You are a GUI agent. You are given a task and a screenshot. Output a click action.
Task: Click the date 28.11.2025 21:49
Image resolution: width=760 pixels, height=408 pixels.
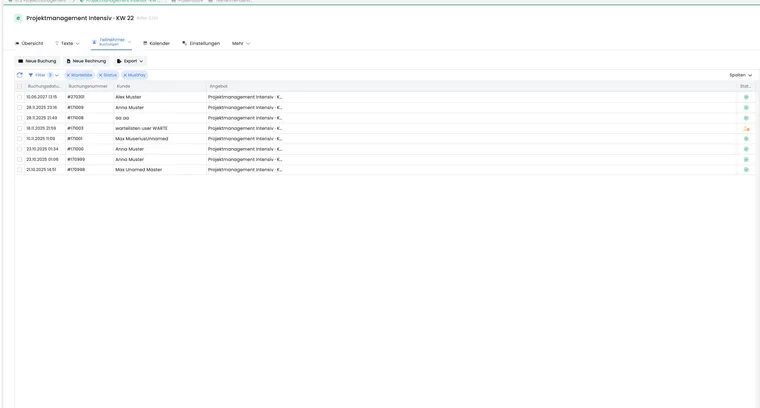pyautogui.click(x=41, y=118)
